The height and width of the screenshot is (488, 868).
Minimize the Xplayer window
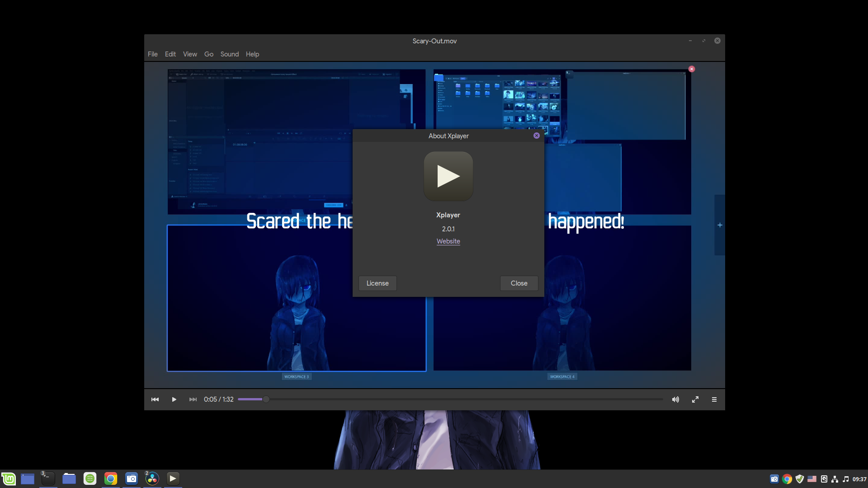click(690, 41)
